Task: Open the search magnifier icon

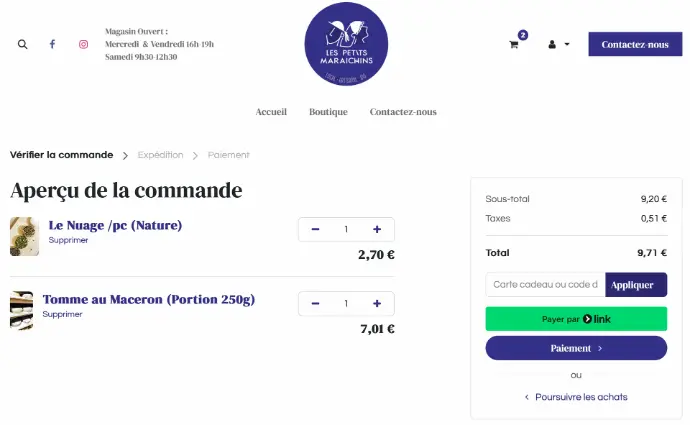Action: tap(22, 44)
